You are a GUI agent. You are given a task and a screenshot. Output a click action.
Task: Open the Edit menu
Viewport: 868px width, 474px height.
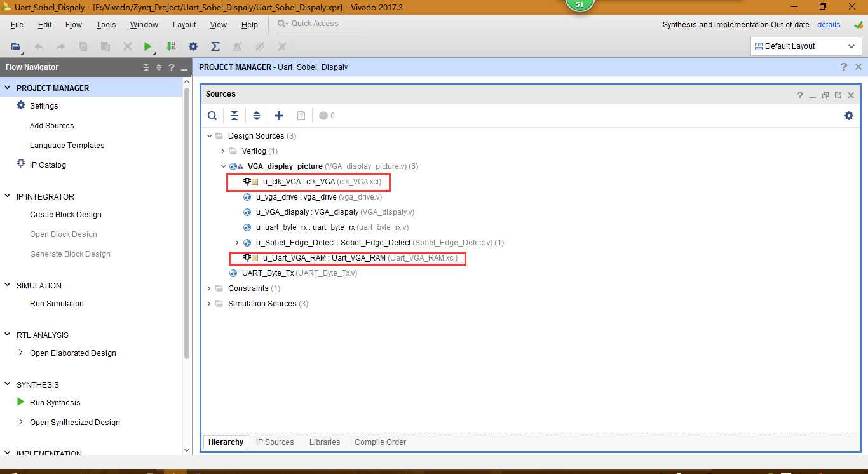point(44,25)
